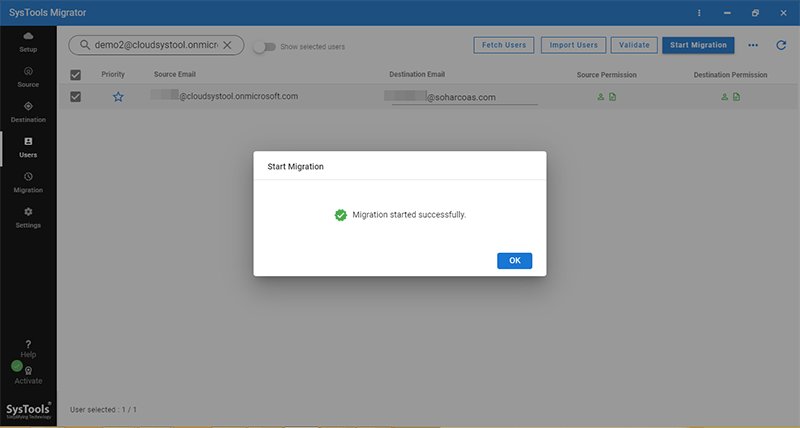Refresh the users list

(x=781, y=45)
